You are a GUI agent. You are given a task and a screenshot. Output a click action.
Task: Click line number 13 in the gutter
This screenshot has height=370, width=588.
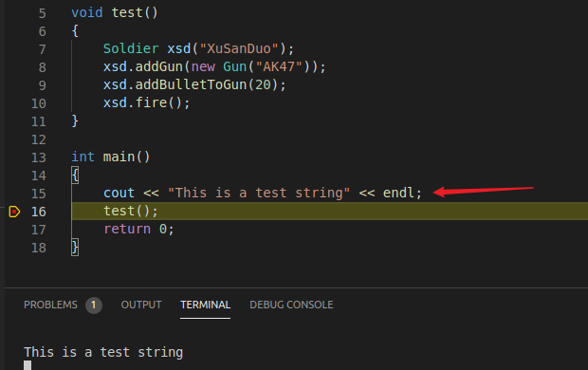39,157
